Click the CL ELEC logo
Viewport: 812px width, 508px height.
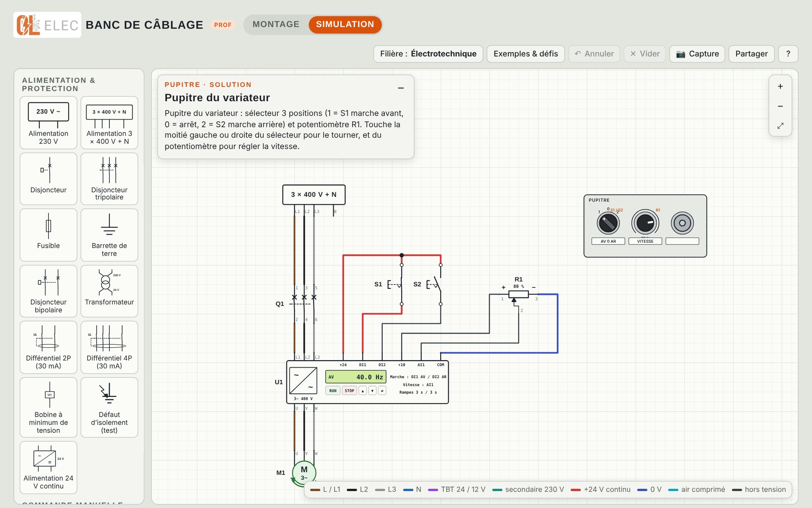click(x=47, y=25)
